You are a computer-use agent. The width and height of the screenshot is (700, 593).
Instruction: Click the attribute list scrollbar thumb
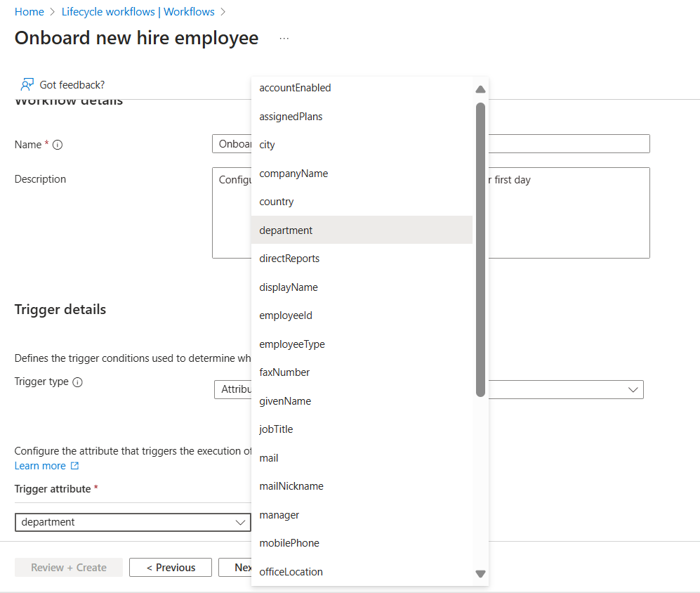[480, 250]
